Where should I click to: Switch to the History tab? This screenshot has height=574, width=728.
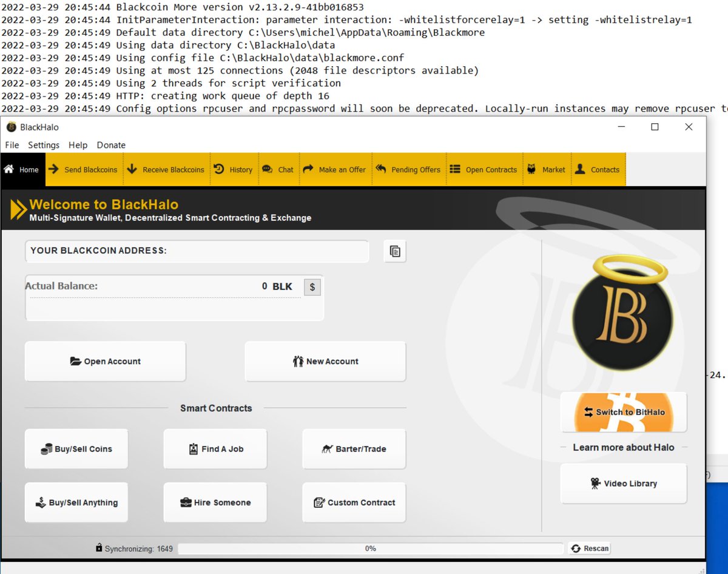[x=234, y=170]
